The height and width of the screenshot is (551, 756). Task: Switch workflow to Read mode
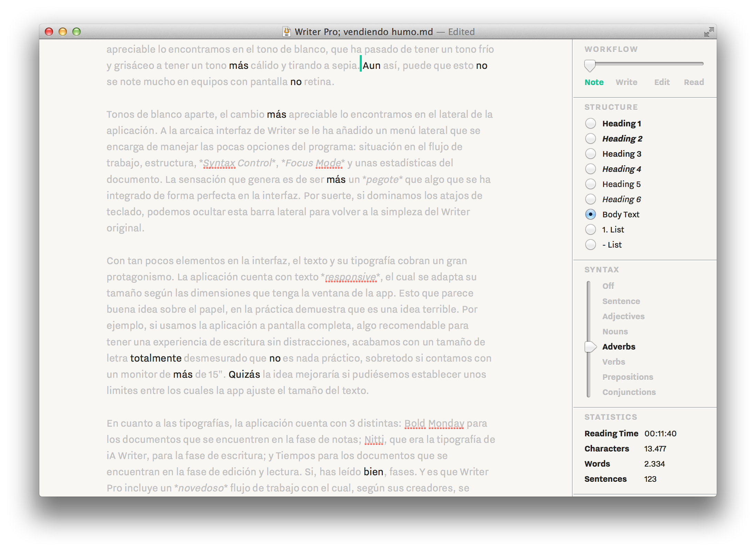click(694, 82)
